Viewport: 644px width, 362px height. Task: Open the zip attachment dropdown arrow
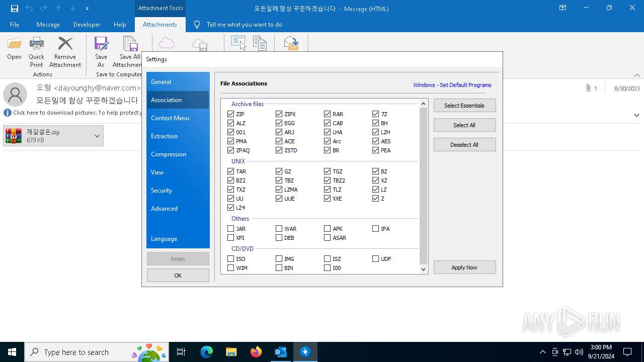coord(97,136)
